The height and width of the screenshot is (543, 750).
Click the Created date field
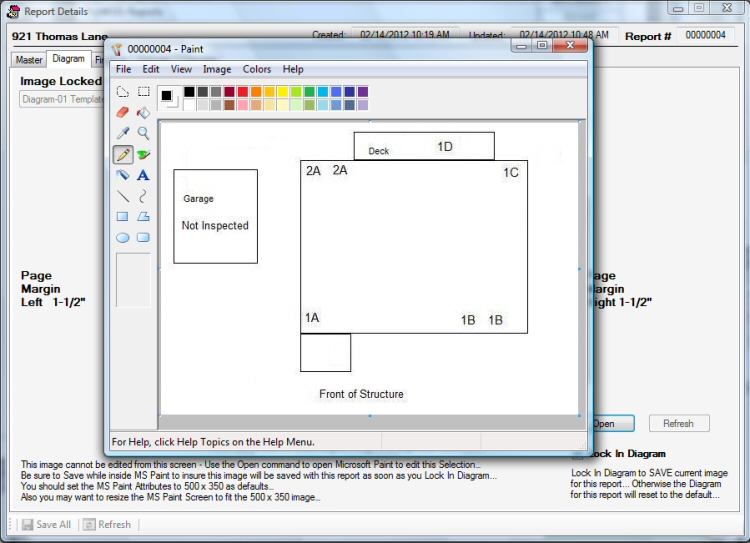click(405, 34)
